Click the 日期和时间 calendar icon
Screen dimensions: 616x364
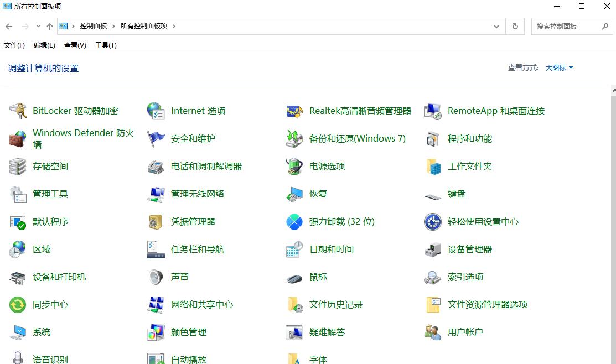[294, 249]
